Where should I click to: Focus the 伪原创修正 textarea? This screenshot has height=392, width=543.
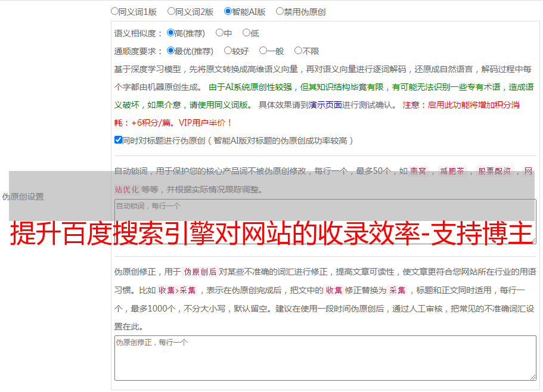tap(325, 358)
